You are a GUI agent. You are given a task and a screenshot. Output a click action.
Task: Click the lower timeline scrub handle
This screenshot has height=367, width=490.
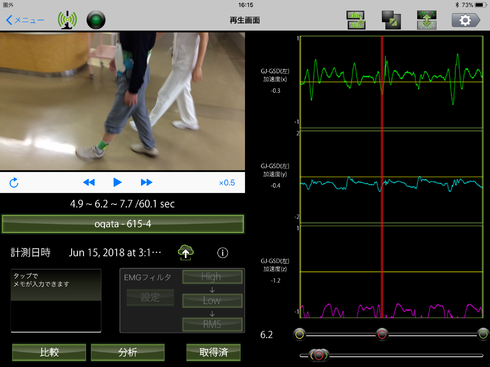tap(319, 355)
